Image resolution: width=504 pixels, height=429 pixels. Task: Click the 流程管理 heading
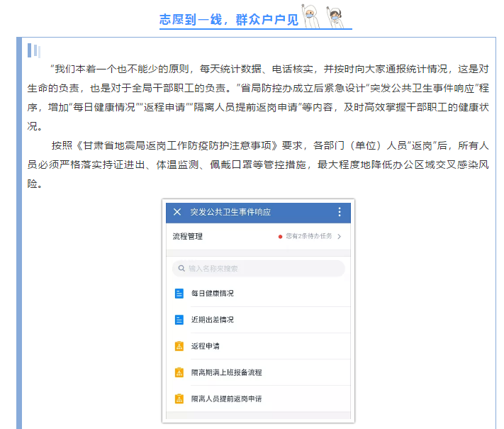[x=187, y=236]
